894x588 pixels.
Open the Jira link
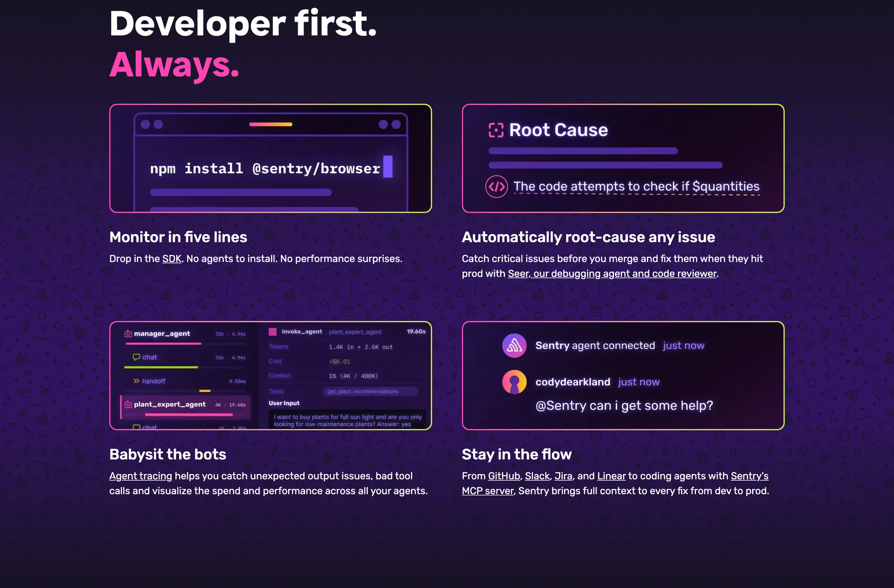pos(563,476)
